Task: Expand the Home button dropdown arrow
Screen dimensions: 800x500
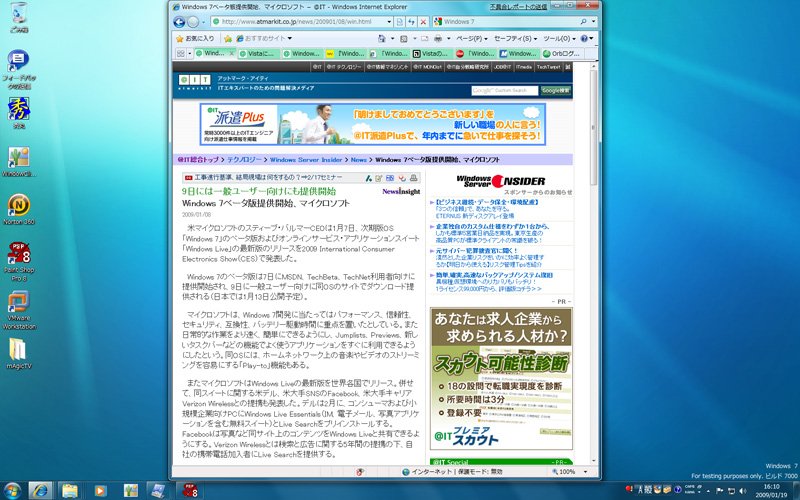Action: click(x=392, y=38)
